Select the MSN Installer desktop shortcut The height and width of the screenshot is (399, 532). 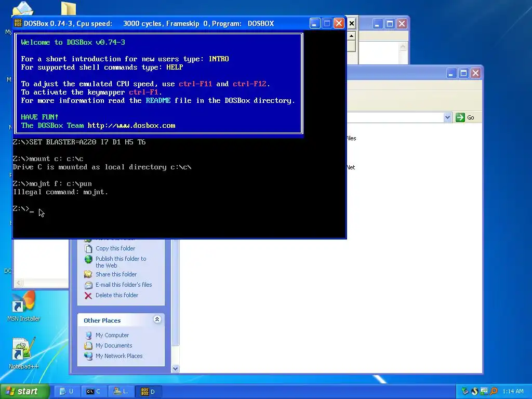pos(23,307)
